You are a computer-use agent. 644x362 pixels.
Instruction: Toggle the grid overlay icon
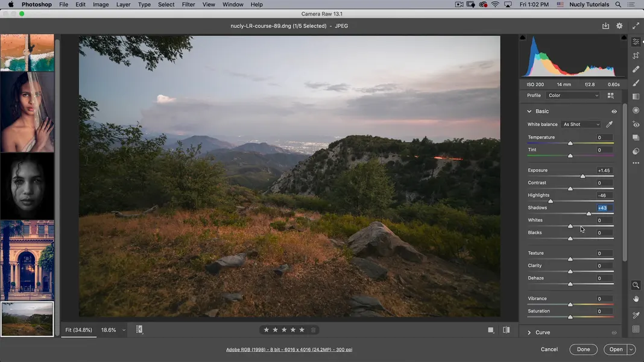coord(636,329)
